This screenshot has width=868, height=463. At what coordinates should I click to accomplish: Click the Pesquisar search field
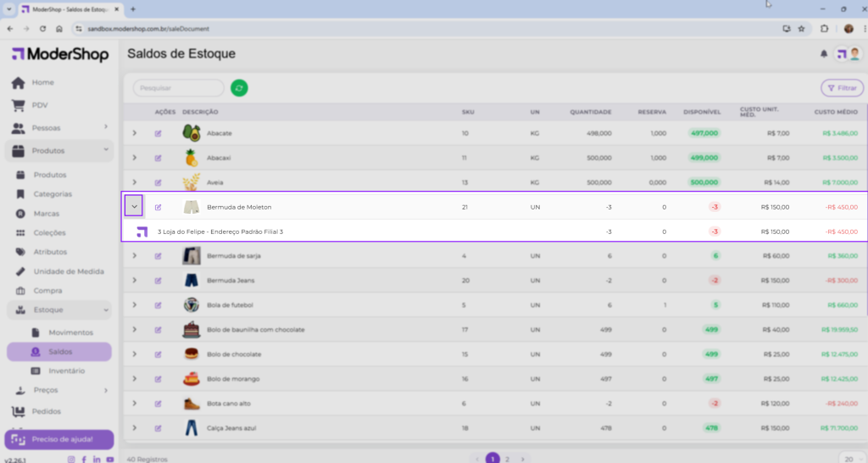(178, 87)
